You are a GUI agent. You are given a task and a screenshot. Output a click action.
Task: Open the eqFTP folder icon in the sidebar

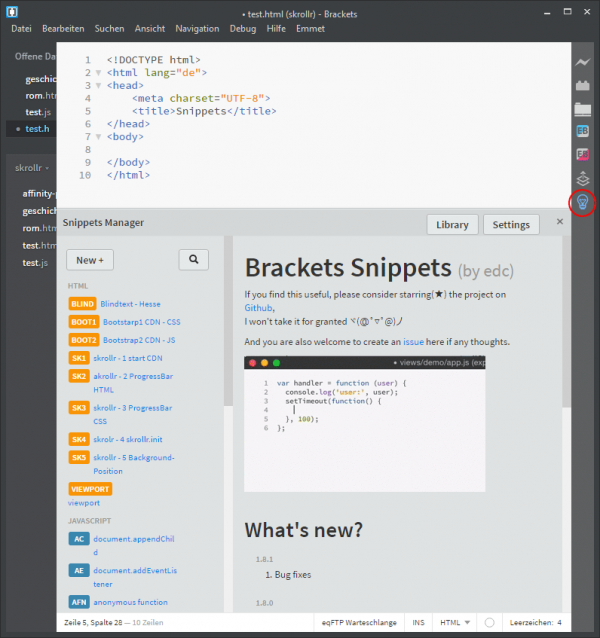(583, 109)
